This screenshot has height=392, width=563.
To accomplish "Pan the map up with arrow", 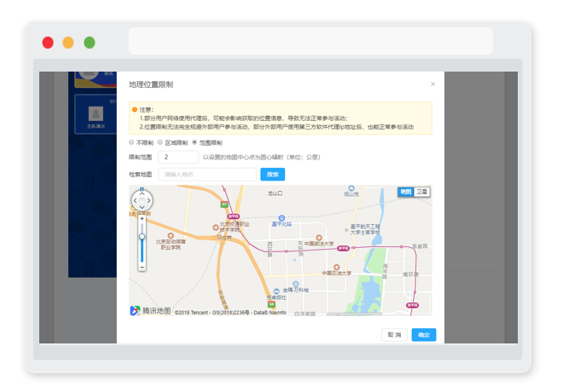I will [142, 194].
